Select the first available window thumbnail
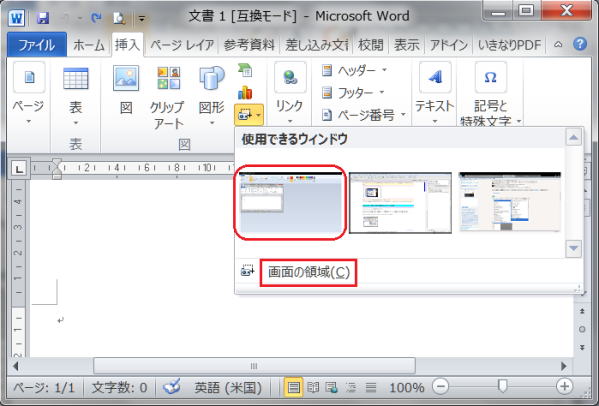The width and height of the screenshot is (599, 406). (x=290, y=202)
